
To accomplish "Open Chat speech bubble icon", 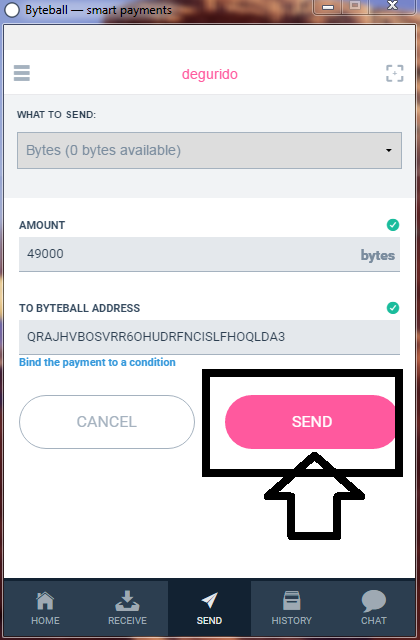I will (373, 601).
